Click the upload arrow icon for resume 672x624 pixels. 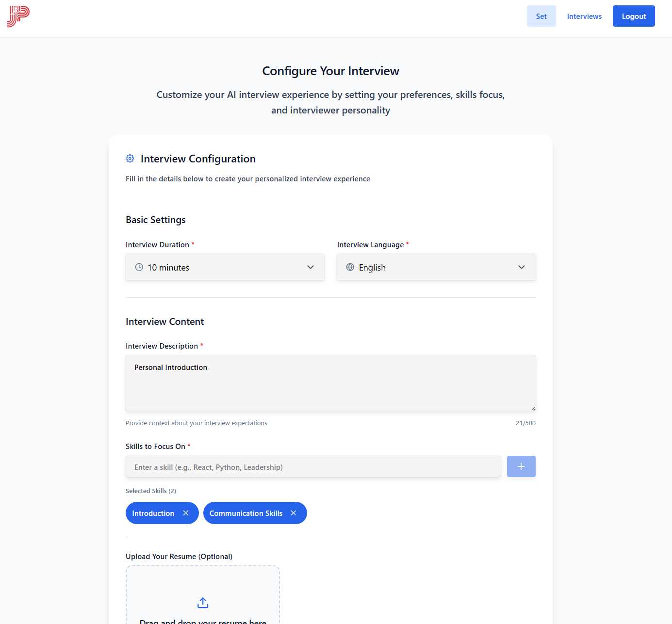click(203, 603)
